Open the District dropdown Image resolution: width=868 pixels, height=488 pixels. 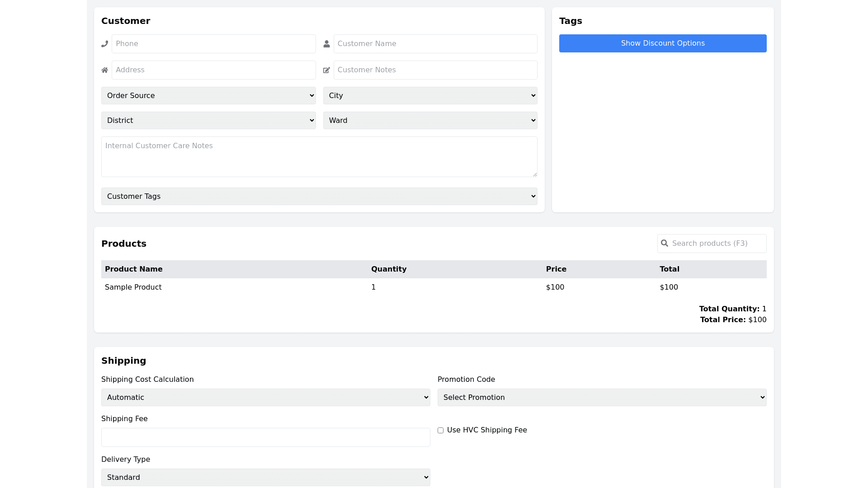(x=208, y=120)
